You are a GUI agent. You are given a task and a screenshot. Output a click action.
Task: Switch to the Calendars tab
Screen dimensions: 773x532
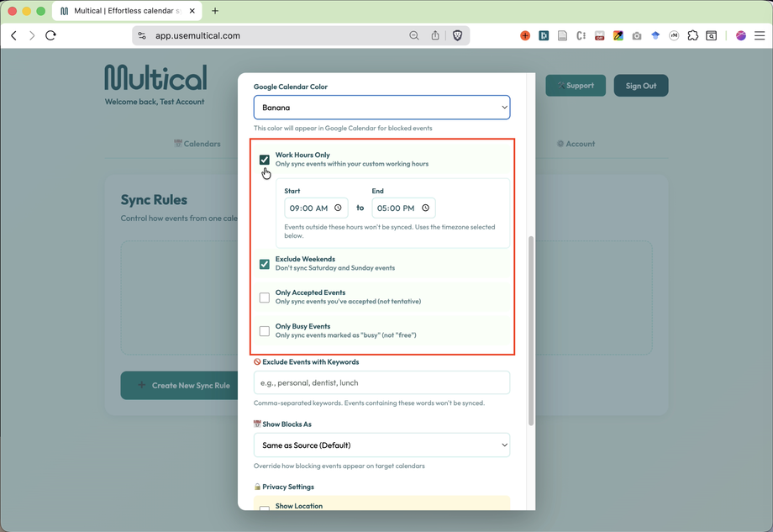[197, 144]
